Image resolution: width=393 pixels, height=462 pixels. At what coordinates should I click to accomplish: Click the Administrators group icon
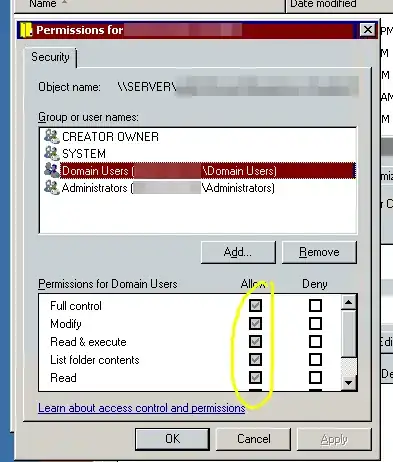[52, 188]
